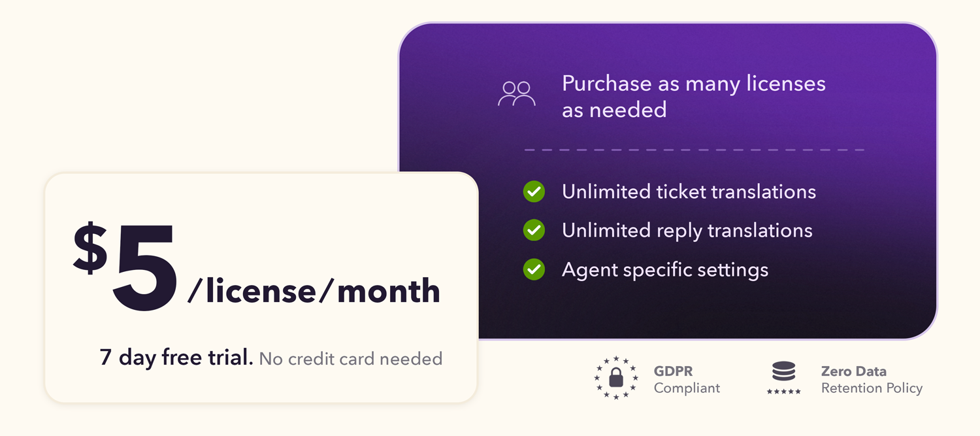Open the "Zero Data Retention Policy" label

(x=872, y=380)
